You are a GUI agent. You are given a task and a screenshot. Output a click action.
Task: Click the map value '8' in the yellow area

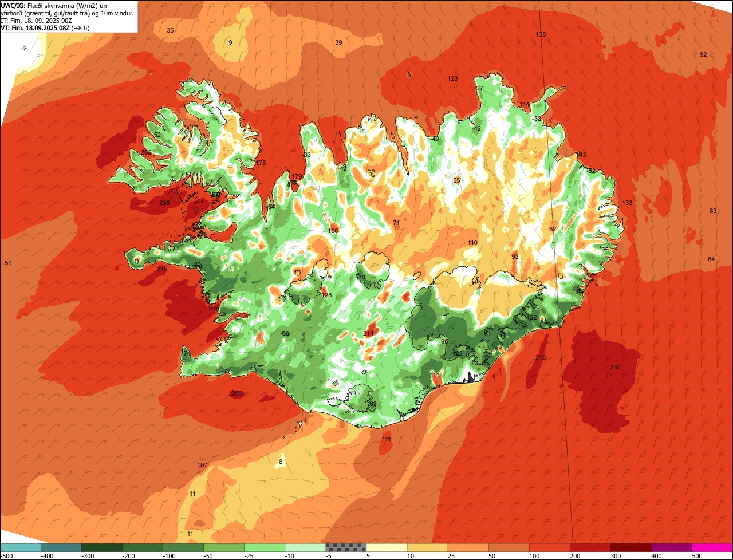pos(281,462)
